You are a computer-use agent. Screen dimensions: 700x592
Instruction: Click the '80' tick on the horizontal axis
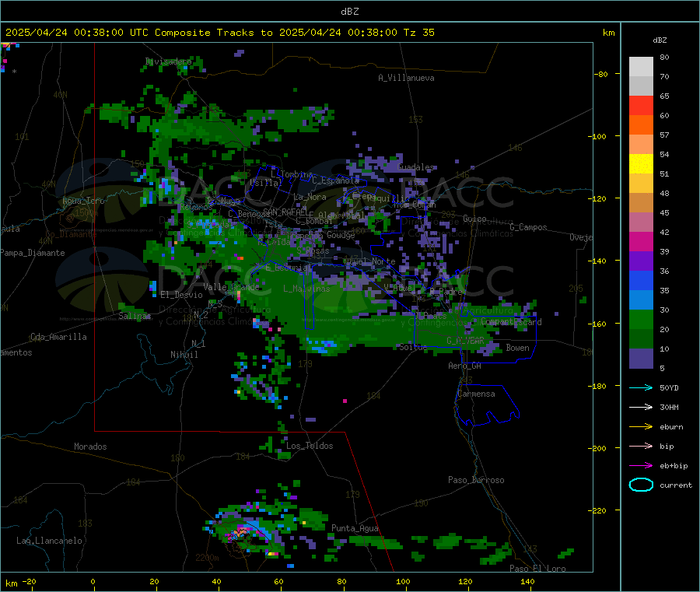pos(341,581)
